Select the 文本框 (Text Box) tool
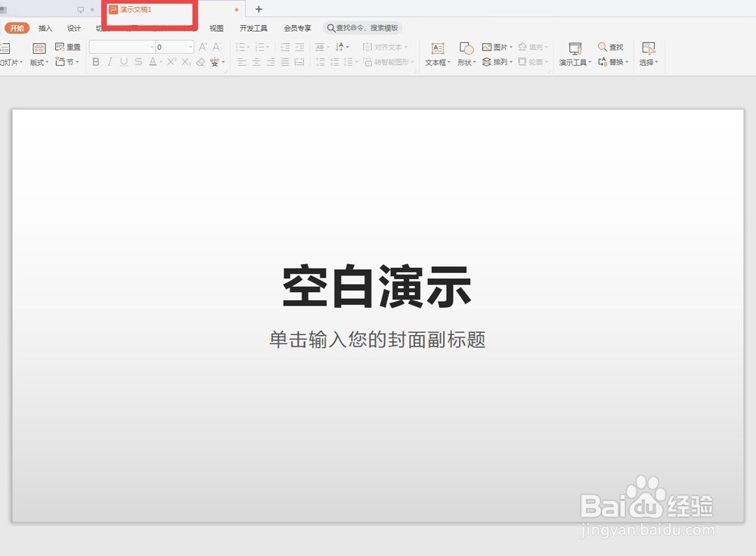The height and width of the screenshot is (556, 756). 437,54
